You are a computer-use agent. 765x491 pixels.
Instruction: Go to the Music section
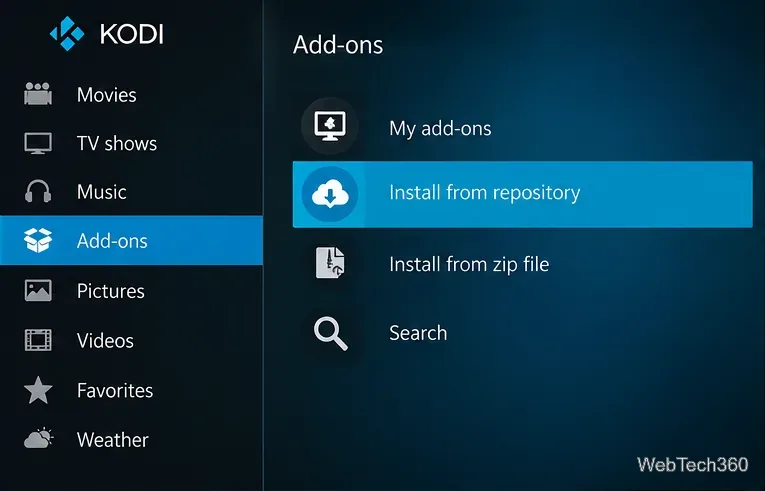point(131,191)
